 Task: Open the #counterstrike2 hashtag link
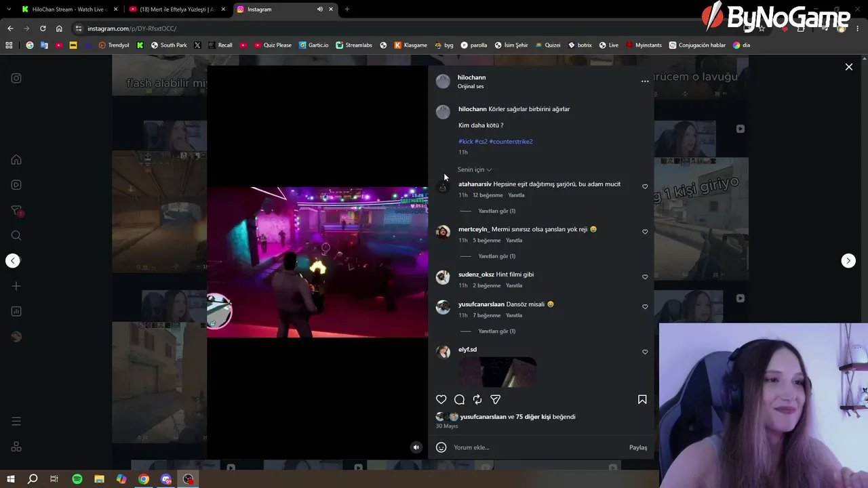pos(511,142)
